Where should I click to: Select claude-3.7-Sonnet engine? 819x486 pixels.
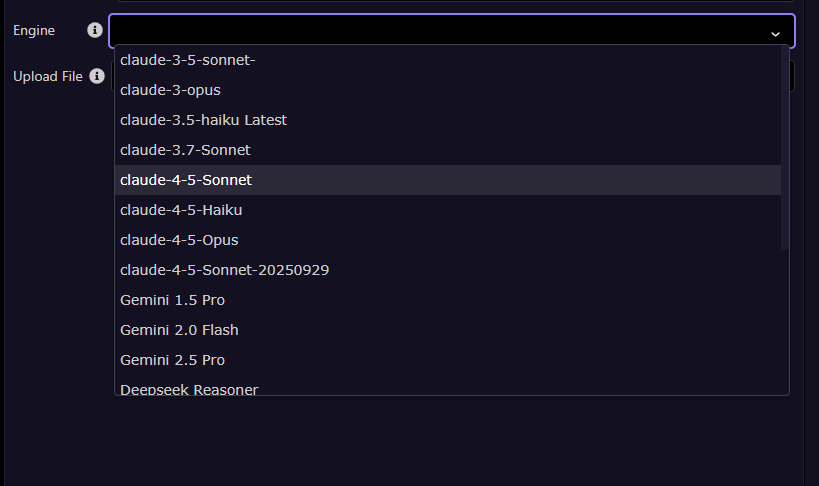[185, 150]
